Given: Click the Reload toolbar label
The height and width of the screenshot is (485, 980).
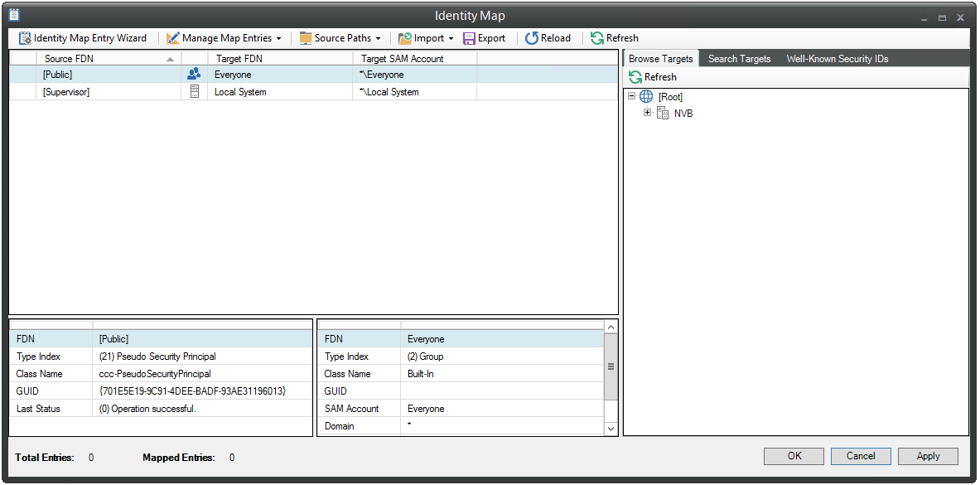Looking at the screenshot, I should [556, 38].
